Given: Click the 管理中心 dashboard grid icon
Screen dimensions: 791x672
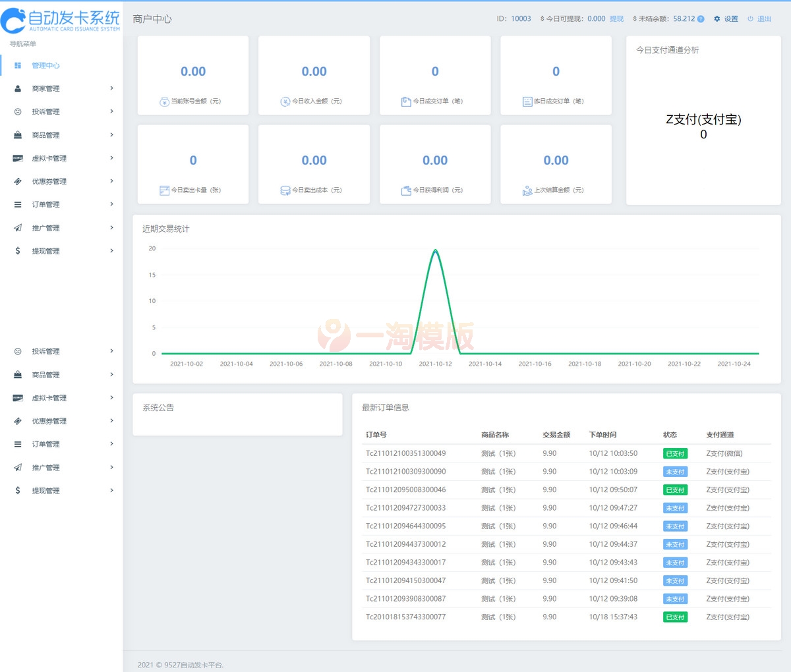Looking at the screenshot, I should pos(18,65).
